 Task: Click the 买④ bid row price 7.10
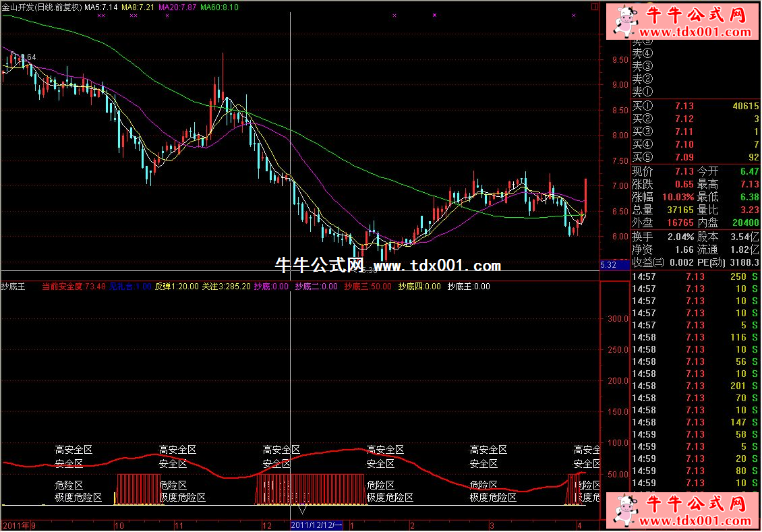pos(684,145)
